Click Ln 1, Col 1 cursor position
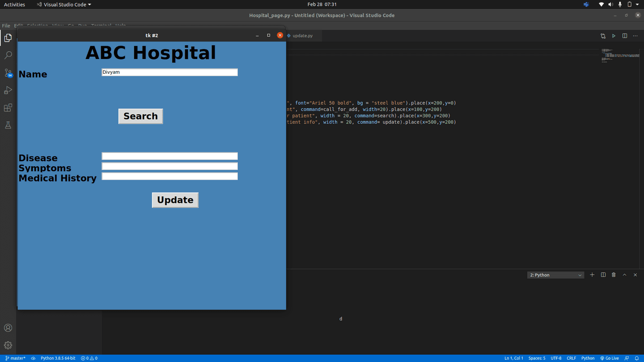The width and height of the screenshot is (644, 362). click(x=514, y=358)
